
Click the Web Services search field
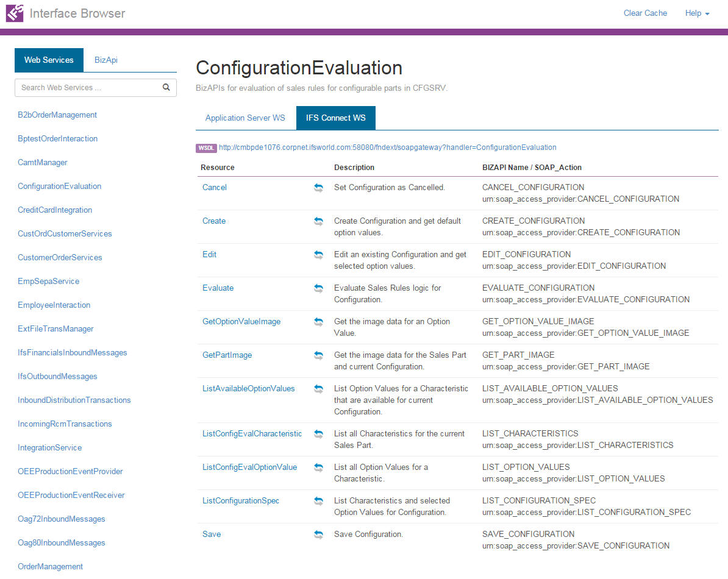point(85,88)
